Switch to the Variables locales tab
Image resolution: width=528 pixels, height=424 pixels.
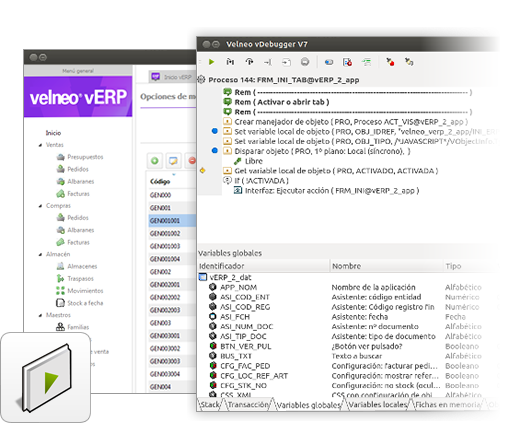click(x=378, y=405)
